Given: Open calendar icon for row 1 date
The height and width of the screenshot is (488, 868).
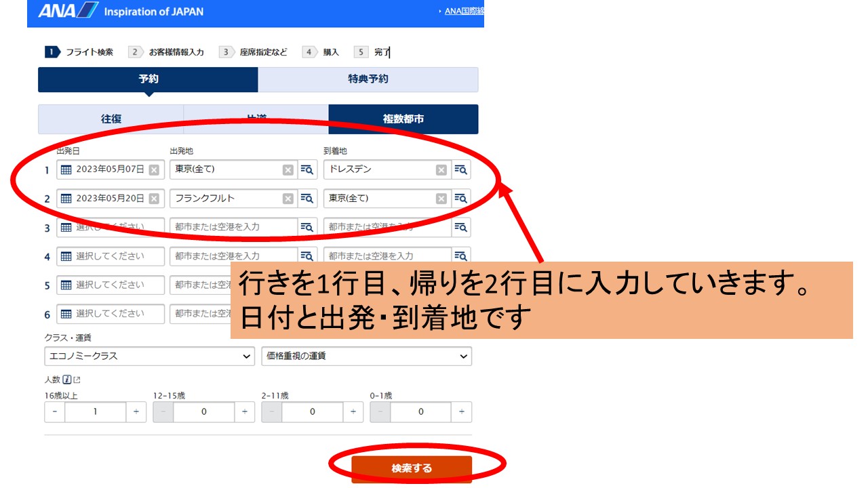Looking at the screenshot, I should click(66, 169).
